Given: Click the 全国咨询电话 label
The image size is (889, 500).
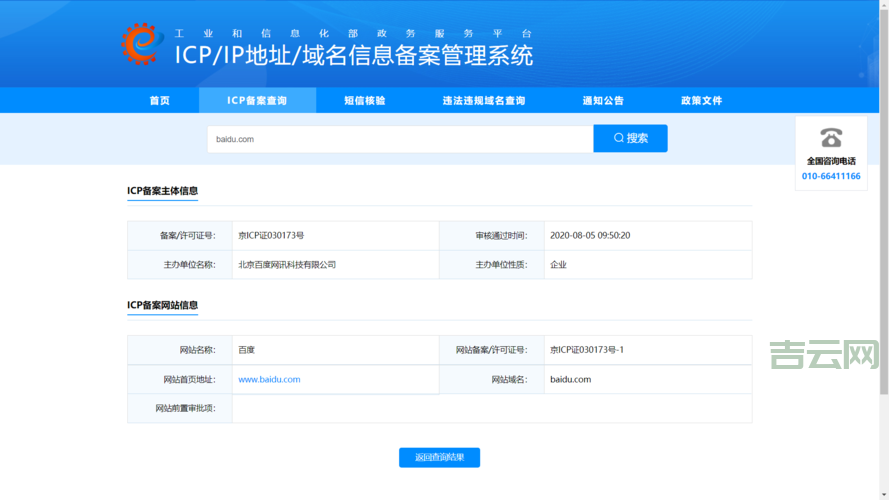Looking at the screenshot, I should tap(831, 161).
